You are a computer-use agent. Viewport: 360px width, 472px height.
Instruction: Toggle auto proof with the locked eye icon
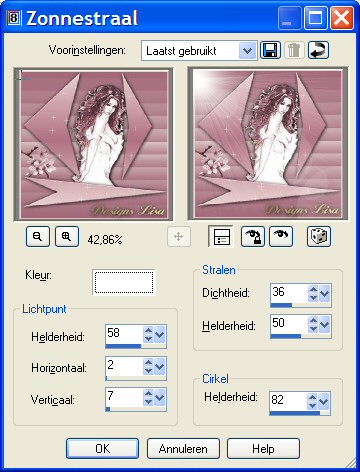pos(253,236)
